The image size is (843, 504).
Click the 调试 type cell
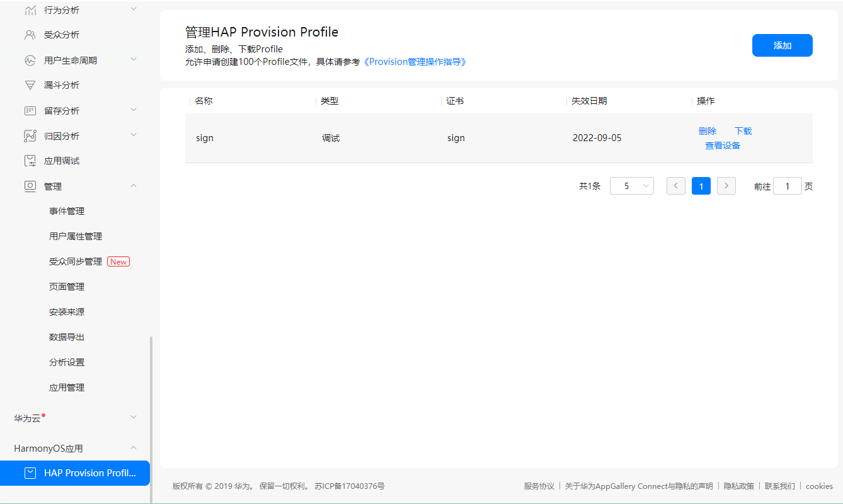pos(331,138)
